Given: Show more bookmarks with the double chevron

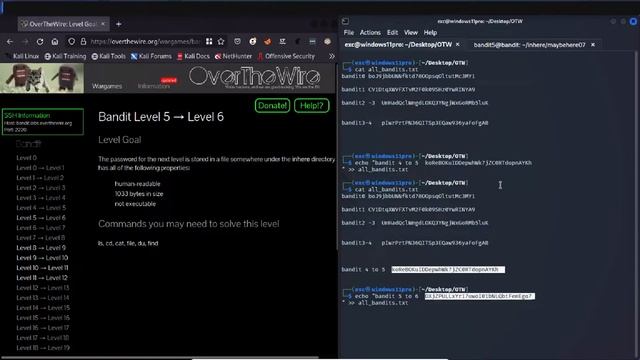Looking at the screenshot, I should [331, 56].
